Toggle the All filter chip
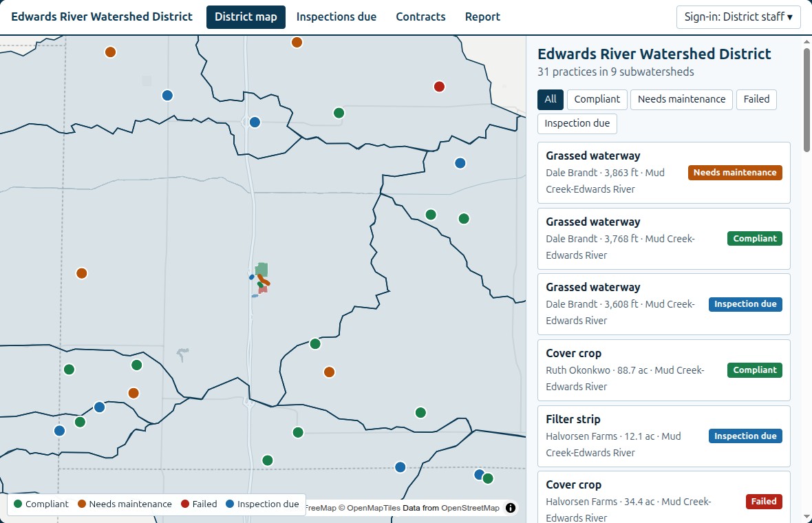The height and width of the screenshot is (523, 812). pos(551,99)
